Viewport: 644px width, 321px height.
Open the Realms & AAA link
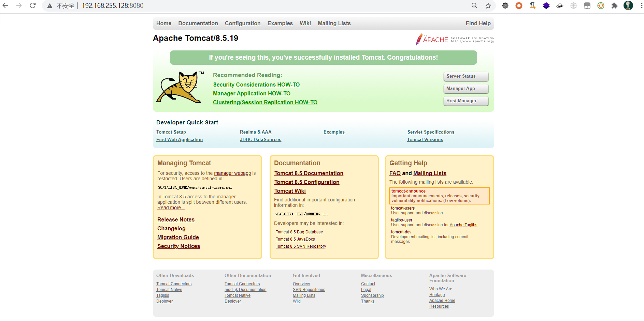tap(256, 132)
